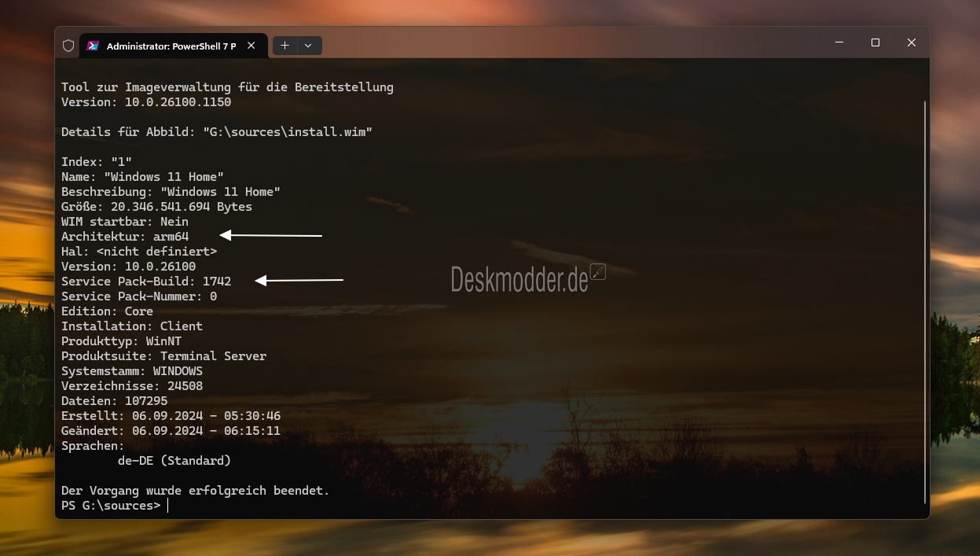This screenshot has height=556, width=980.
Task: Click the "Details für Abbild" install.wim line
Action: point(217,132)
